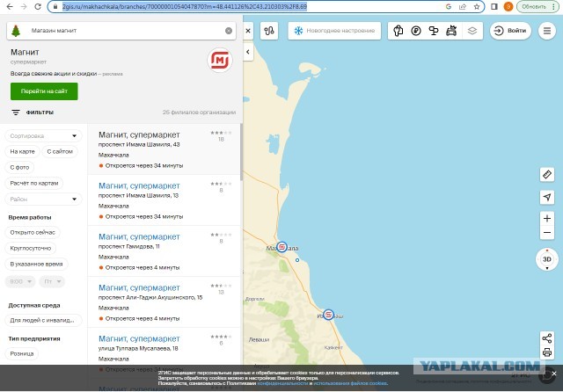563x392 pixels.
Task: Click the route directions icon
Action: 269,31
